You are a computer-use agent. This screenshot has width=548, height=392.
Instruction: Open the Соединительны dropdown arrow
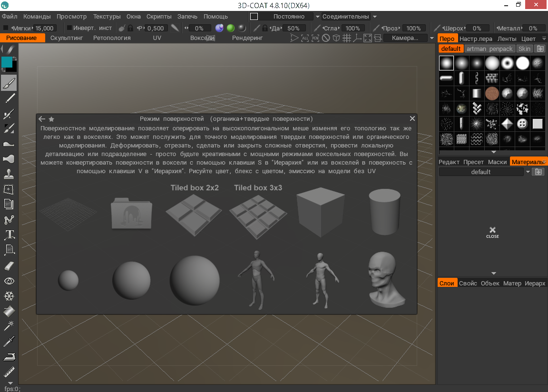pos(375,17)
